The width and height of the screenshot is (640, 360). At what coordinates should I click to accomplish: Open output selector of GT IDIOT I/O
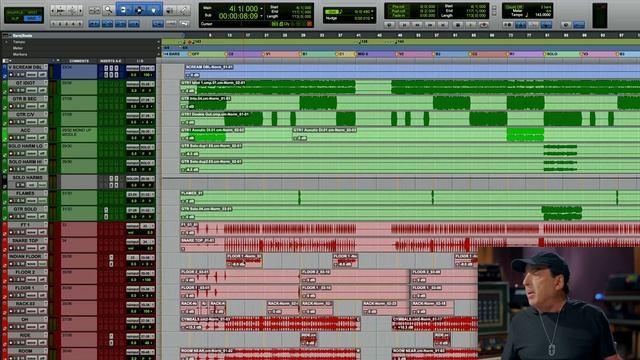click(147, 84)
